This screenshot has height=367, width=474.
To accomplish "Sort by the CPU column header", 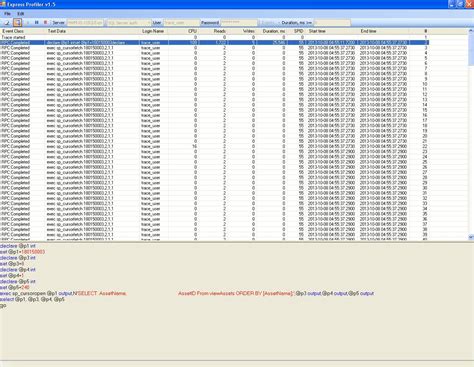I will click(183, 31).
